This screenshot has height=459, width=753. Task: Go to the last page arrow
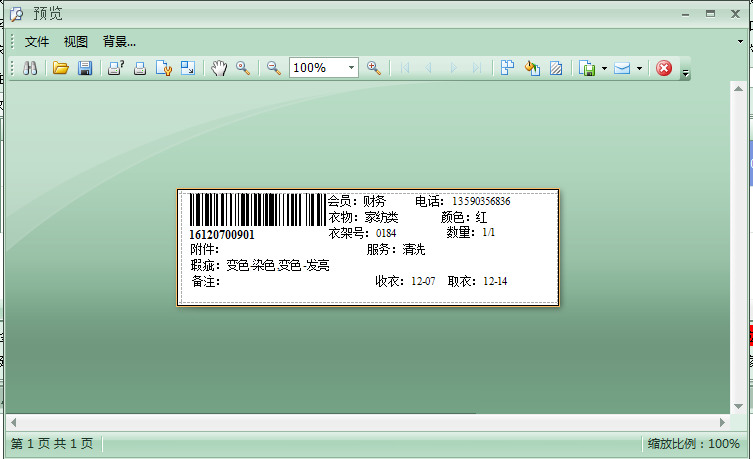(477, 68)
